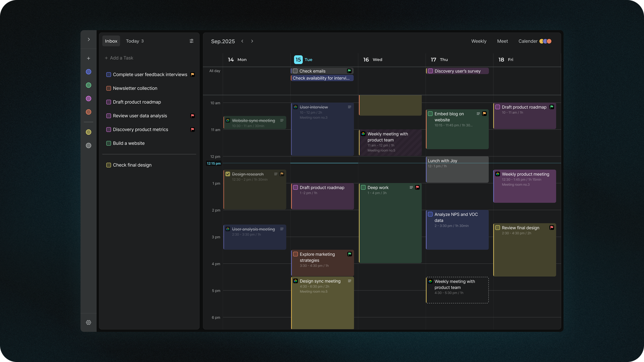This screenshot has width=644, height=362.
Task: Expand the collapsed left sidebar chevron
Action: click(89, 40)
